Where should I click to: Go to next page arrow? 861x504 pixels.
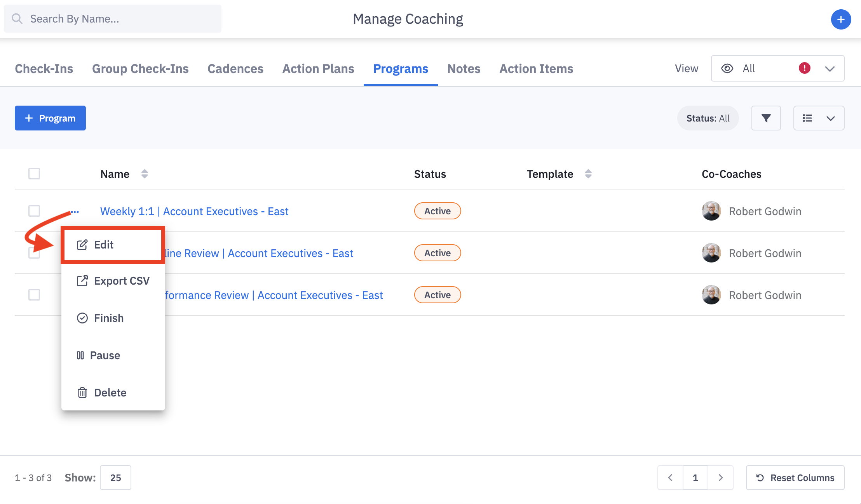720,478
